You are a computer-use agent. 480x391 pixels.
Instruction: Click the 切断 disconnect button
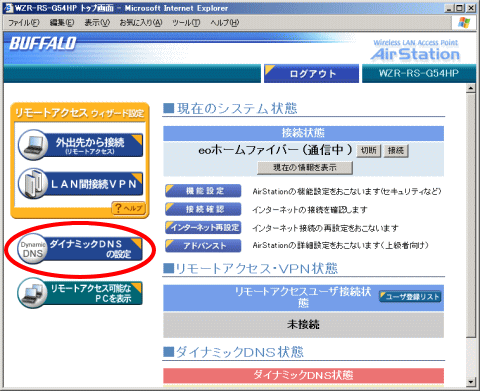(369, 151)
